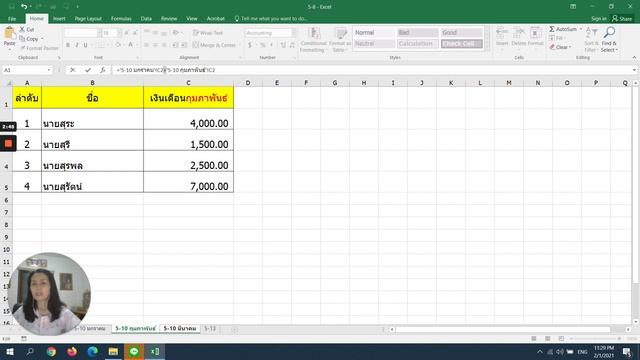This screenshot has height=360, width=640.
Task: Open Firefox from the taskbar
Action: [x=72, y=351]
